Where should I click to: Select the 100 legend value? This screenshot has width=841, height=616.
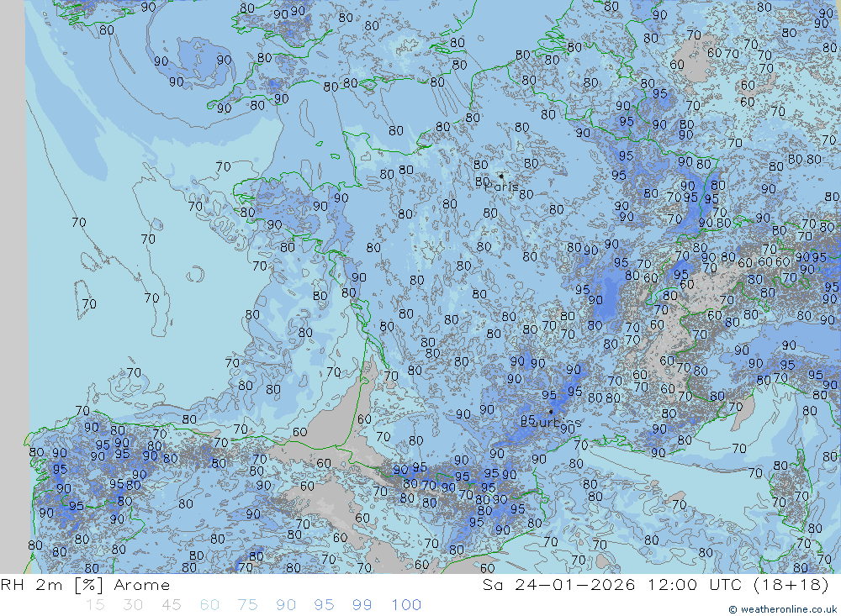click(406, 605)
